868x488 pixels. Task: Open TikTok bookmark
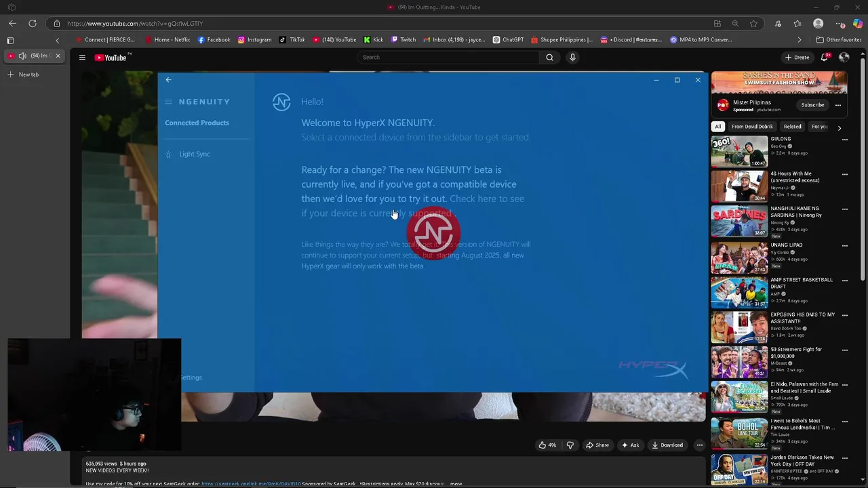coord(292,40)
